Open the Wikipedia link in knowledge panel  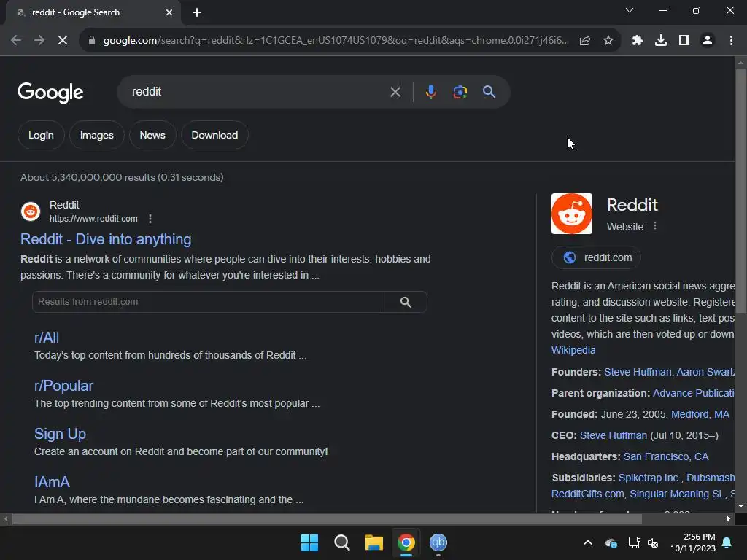pos(573,350)
